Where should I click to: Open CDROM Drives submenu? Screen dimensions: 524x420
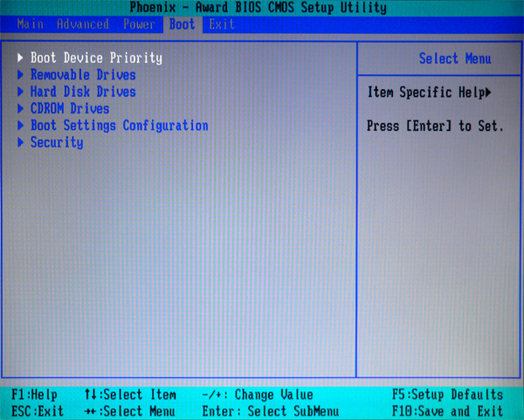pos(70,108)
